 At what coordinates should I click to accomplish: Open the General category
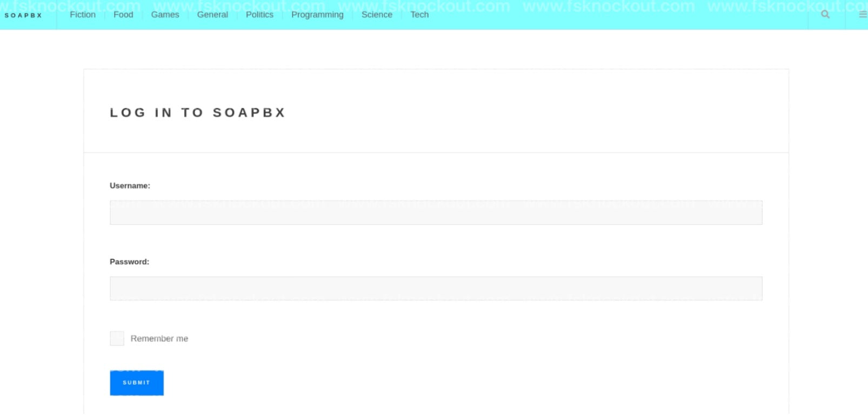pyautogui.click(x=212, y=15)
